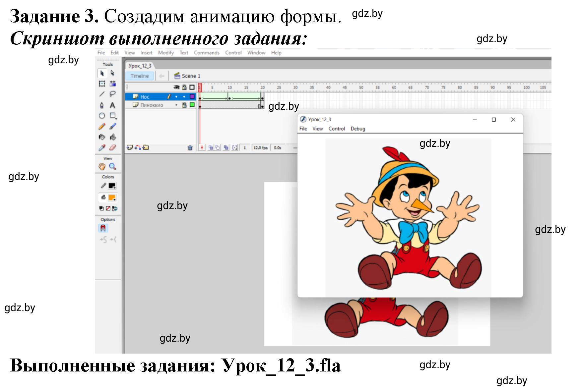The image size is (580, 392).
Task: Open the Insert menu
Action: [x=147, y=53]
